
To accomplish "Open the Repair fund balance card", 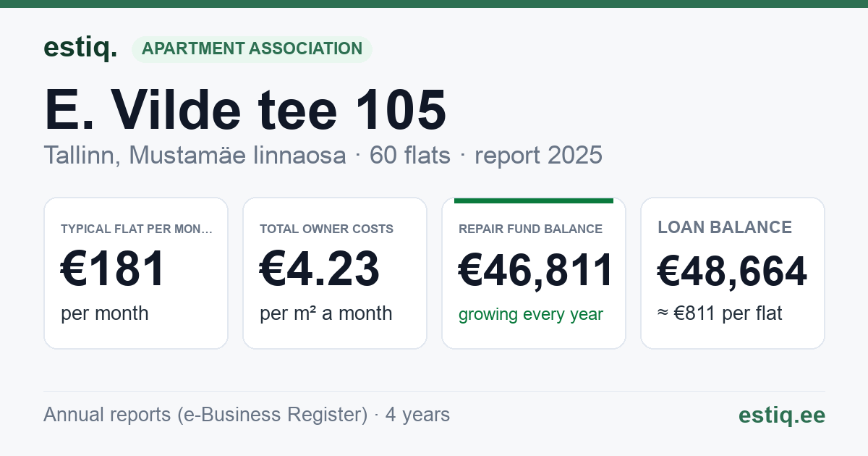I will (534, 273).
